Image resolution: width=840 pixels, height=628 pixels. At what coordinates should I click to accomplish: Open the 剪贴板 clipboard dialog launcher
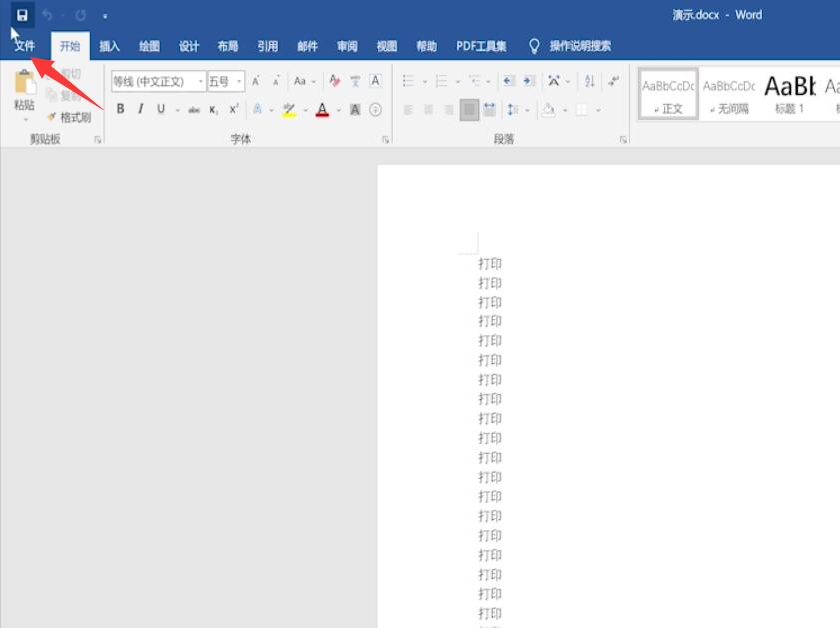(x=98, y=140)
